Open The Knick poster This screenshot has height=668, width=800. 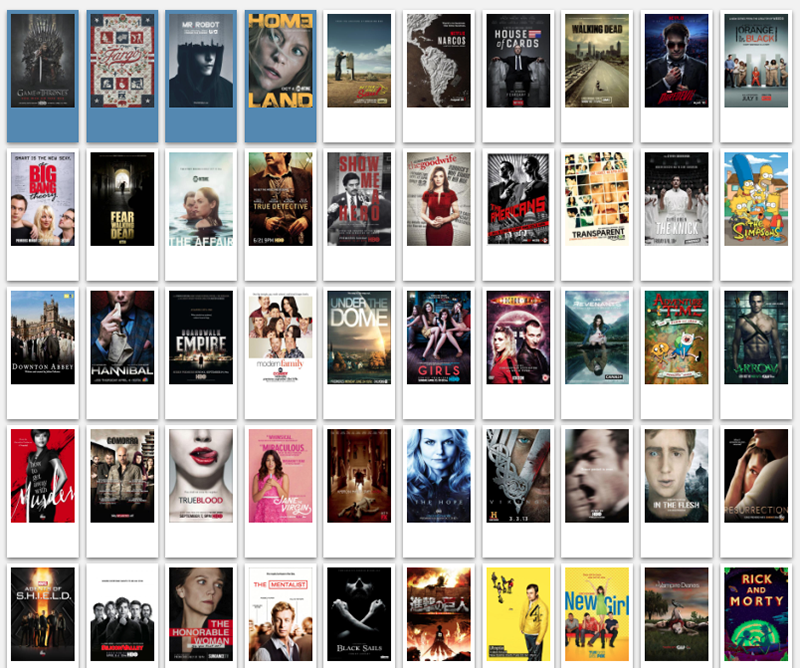pos(677,199)
